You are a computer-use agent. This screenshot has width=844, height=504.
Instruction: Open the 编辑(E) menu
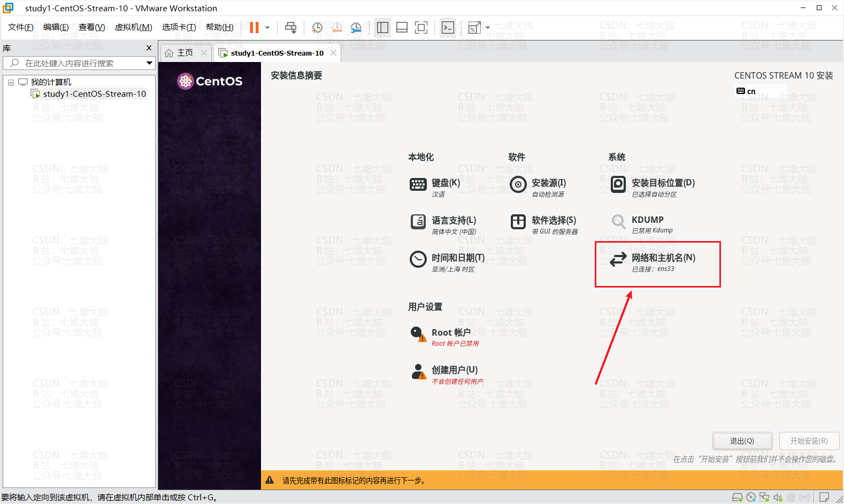56,27
